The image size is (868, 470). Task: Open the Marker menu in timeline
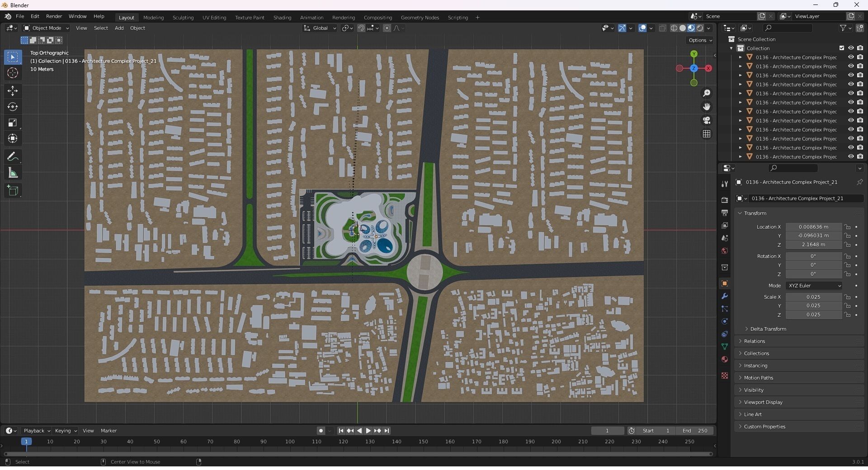click(108, 431)
